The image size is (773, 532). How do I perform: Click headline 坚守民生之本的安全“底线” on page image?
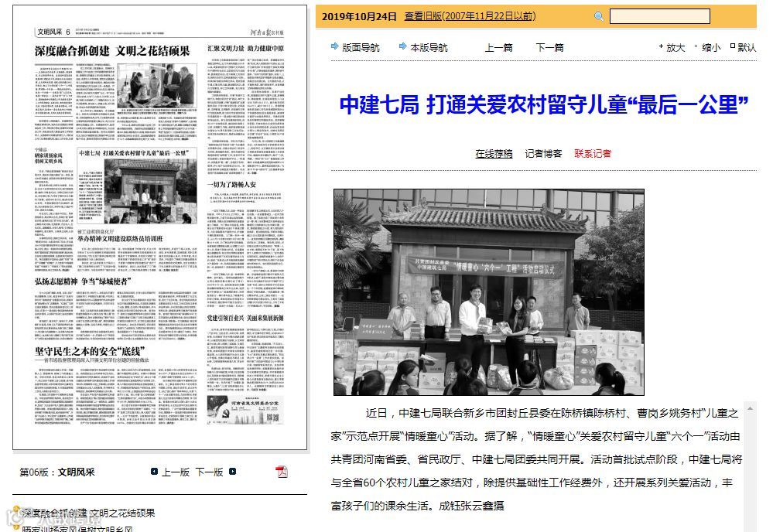pyautogui.click(x=90, y=351)
